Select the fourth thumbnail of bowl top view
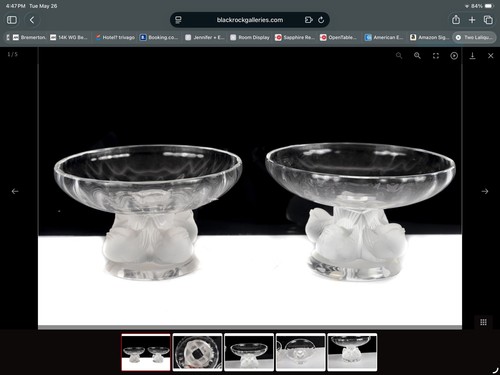 [x=301, y=352]
